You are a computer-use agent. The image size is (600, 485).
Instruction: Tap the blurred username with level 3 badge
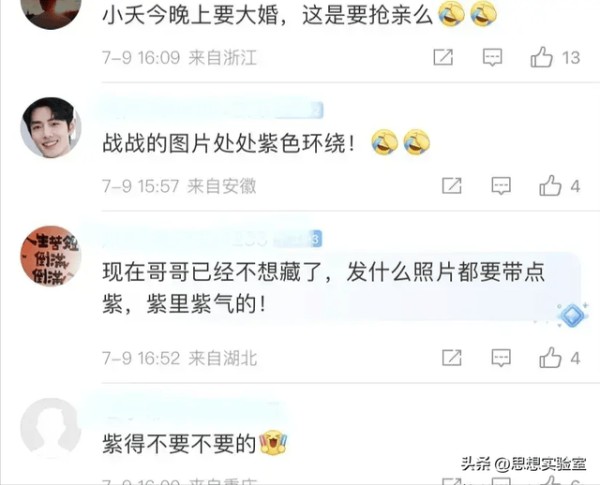click(212, 238)
